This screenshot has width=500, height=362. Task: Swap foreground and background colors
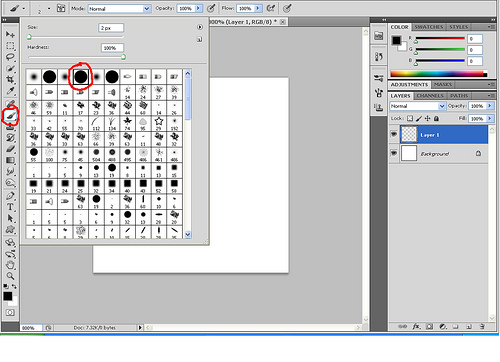click(x=14, y=286)
